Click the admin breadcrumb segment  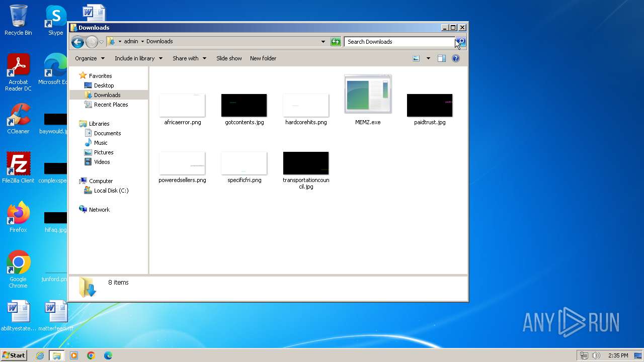click(131, 42)
